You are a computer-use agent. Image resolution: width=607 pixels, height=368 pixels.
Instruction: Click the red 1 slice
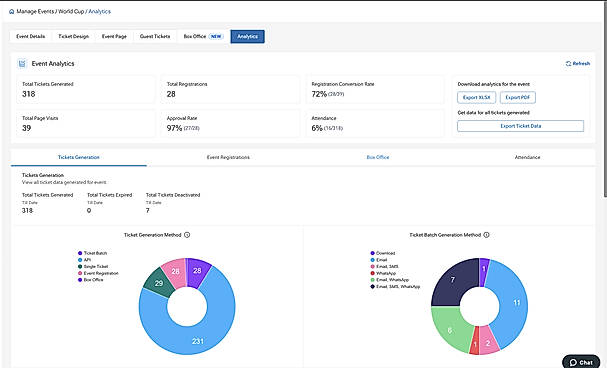coord(475,344)
